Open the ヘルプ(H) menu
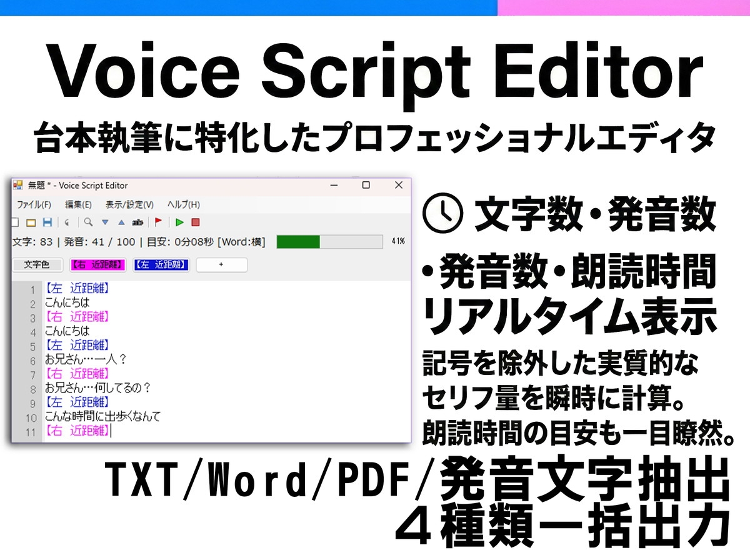Screen dimensions: 750x560 (x=184, y=204)
